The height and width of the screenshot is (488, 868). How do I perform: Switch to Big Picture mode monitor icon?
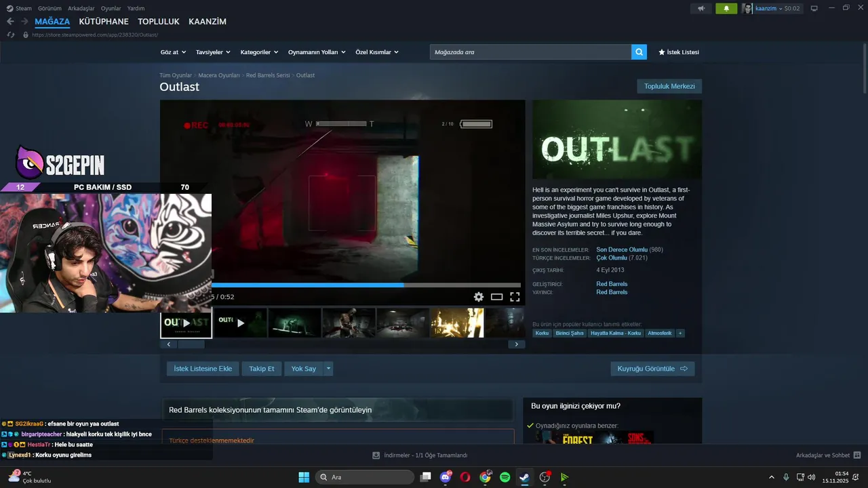pos(814,8)
